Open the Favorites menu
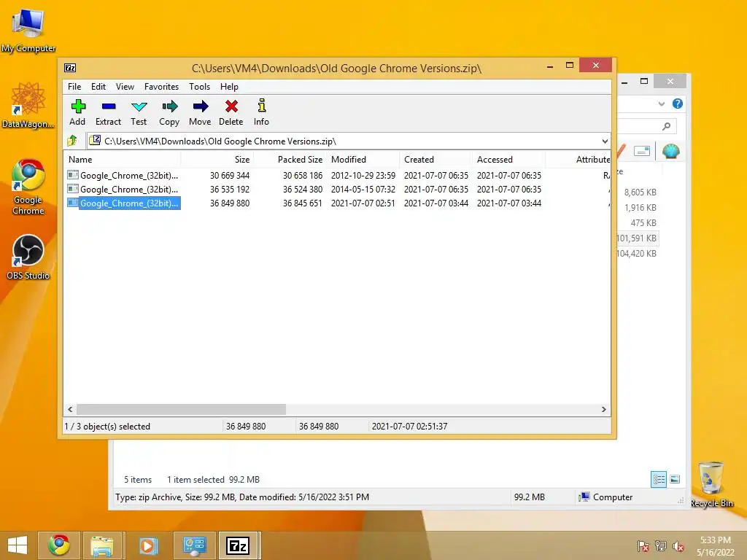 pyautogui.click(x=161, y=87)
